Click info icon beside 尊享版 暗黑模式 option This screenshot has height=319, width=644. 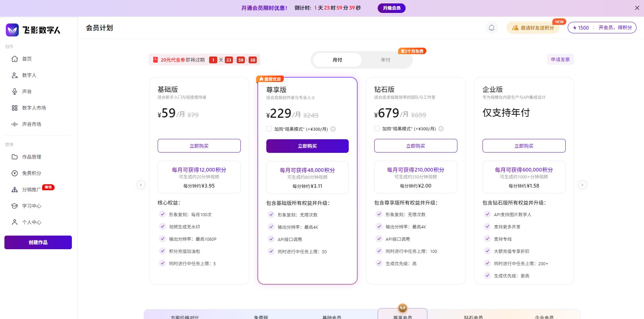tap(333, 129)
